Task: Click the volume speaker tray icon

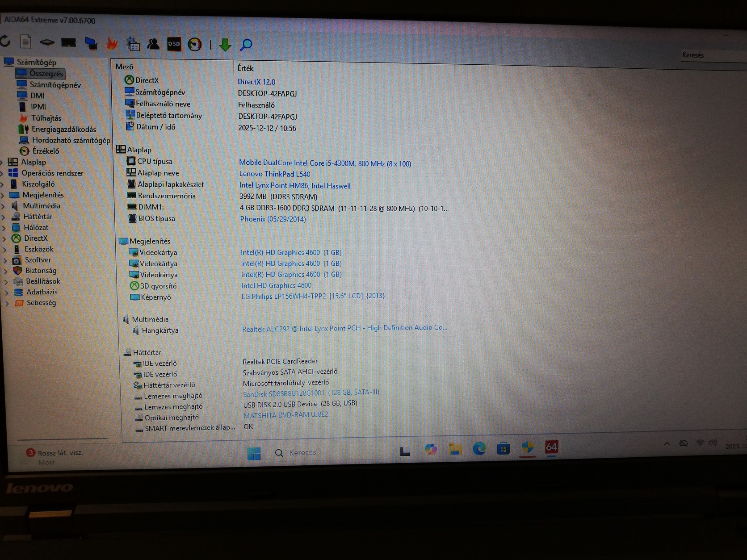Action: pyautogui.click(x=713, y=443)
